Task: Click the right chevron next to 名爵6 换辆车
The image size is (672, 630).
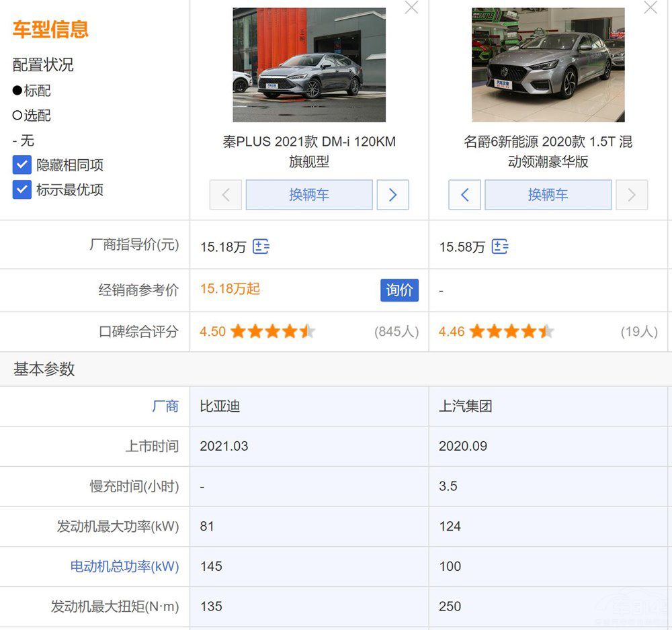Action: point(632,195)
